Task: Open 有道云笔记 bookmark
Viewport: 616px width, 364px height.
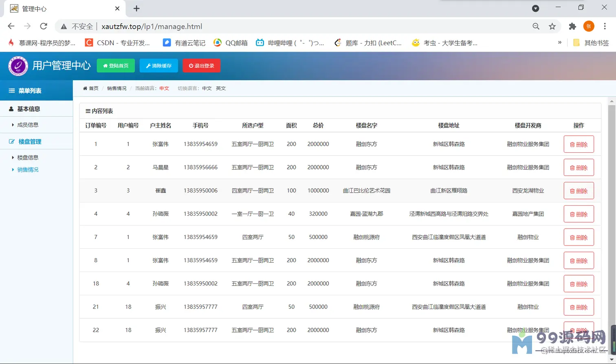Action: point(184,43)
